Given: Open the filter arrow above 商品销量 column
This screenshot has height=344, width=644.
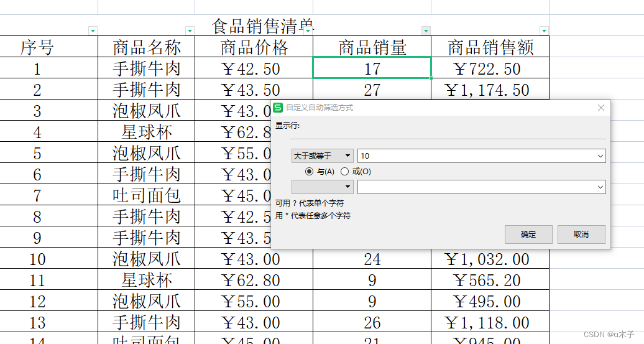Looking at the screenshot, I should click(x=426, y=31).
